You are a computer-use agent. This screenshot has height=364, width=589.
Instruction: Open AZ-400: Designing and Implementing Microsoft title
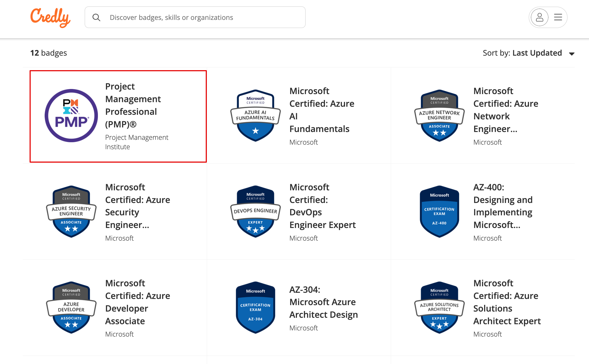(x=503, y=206)
